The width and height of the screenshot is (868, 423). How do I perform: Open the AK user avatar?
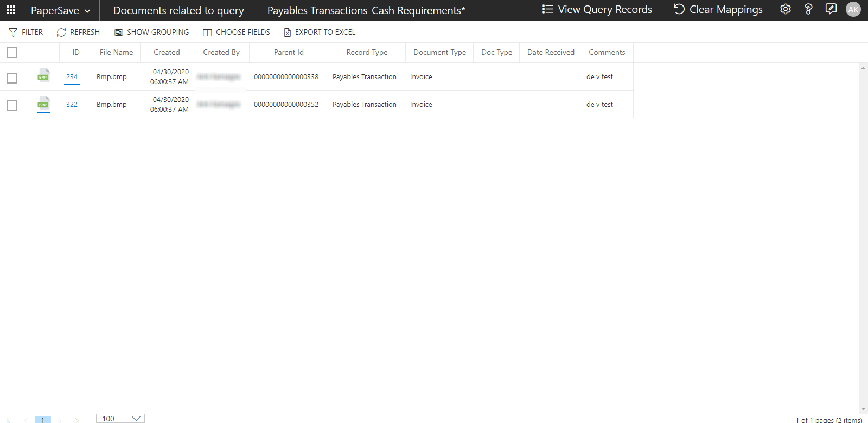click(x=853, y=9)
